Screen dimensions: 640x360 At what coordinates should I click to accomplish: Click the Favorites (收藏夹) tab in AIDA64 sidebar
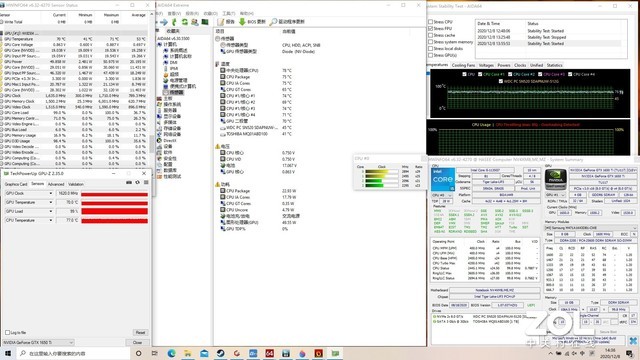click(x=173, y=31)
